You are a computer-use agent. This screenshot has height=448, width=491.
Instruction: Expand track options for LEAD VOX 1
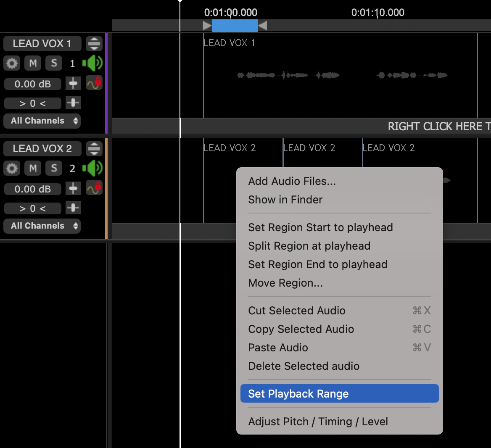(94, 43)
